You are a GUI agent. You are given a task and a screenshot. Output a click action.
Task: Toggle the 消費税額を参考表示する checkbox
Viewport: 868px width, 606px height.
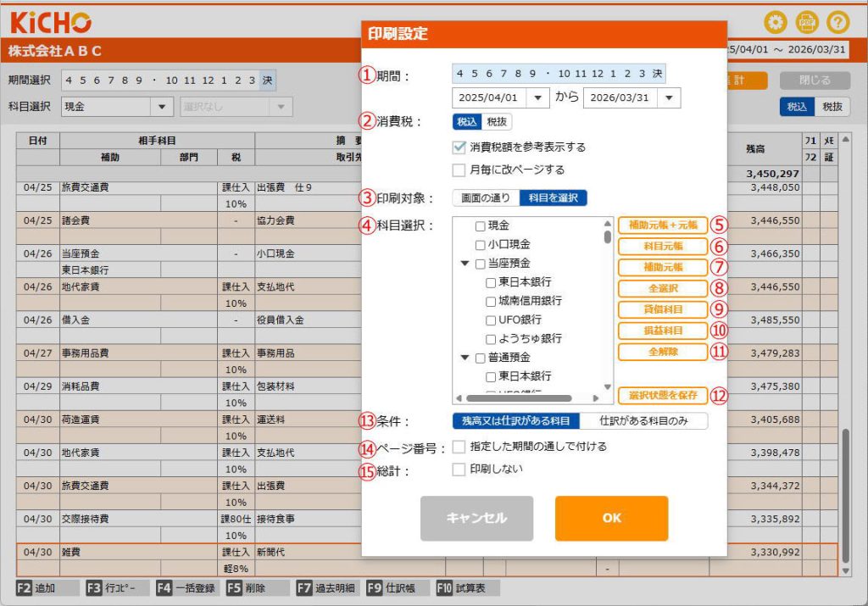tap(459, 147)
